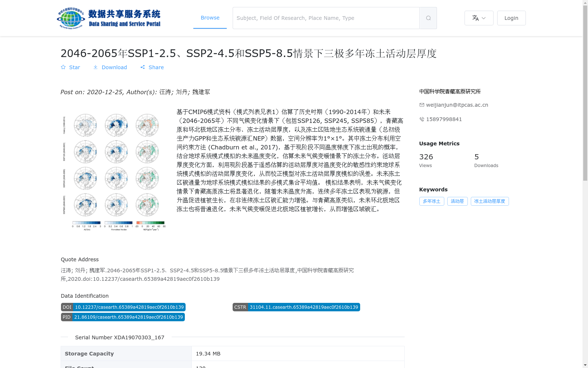This screenshot has height=368, width=588.
Task: Share this dataset
Action: point(152,67)
